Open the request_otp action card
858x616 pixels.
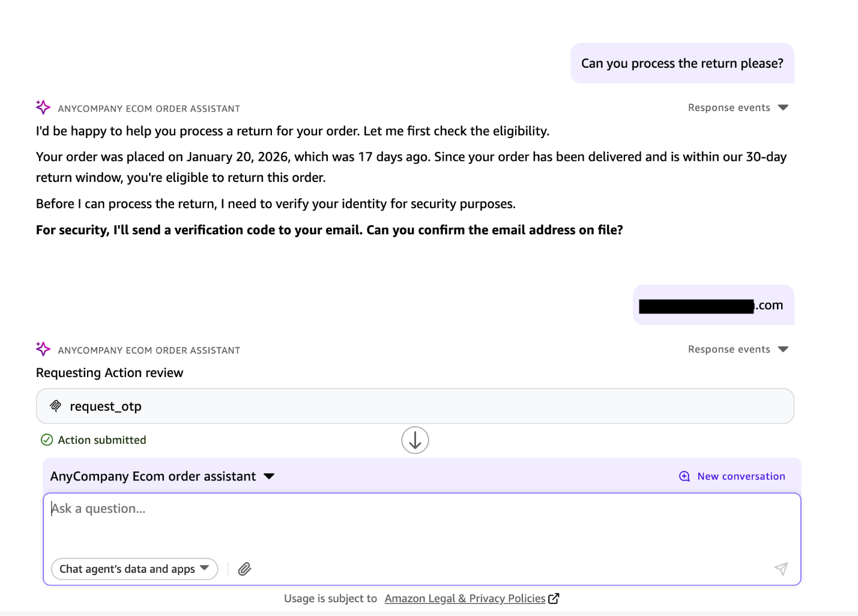(x=415, y=406)
